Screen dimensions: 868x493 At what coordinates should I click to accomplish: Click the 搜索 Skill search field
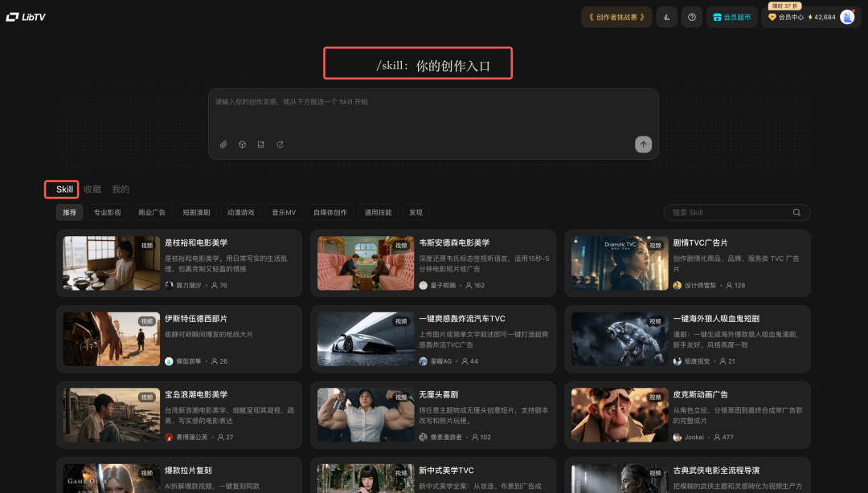(x=737, y=213)
